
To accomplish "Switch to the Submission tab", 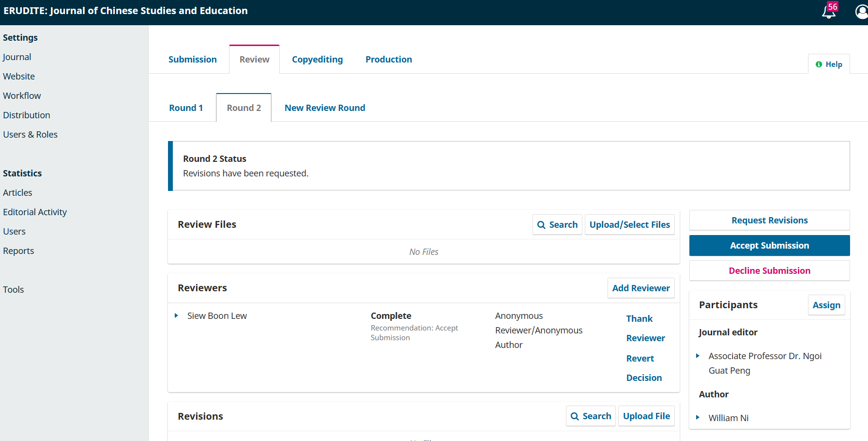I will (192, 60).
